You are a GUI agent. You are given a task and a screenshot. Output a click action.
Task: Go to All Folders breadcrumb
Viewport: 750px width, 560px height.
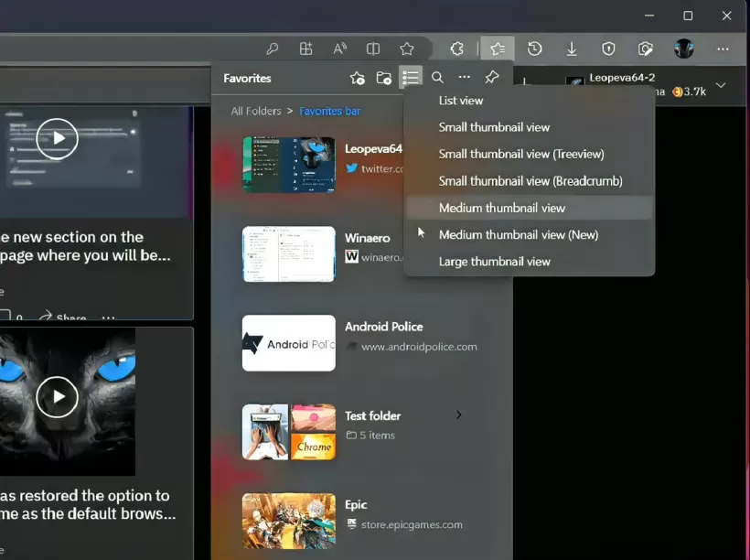click(x=256, y=111)
